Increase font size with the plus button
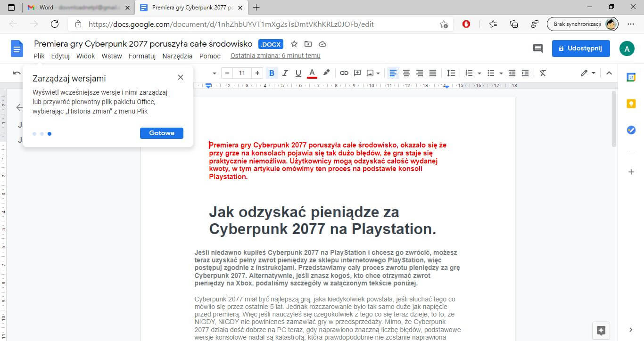This screenshot has width=644, height=341. point(257,73)
